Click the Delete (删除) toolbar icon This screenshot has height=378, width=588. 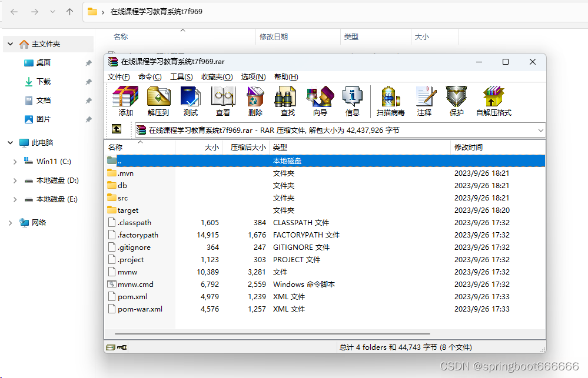pos(255,101)
